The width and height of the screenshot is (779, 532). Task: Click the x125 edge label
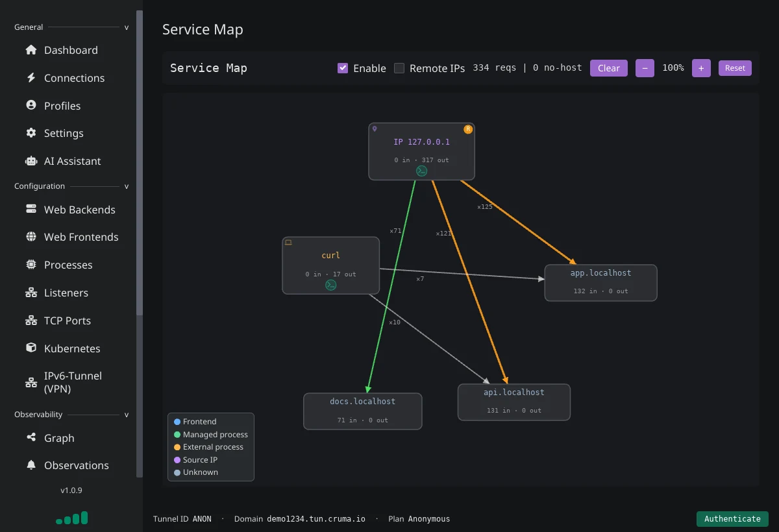(x=484, y=207)
